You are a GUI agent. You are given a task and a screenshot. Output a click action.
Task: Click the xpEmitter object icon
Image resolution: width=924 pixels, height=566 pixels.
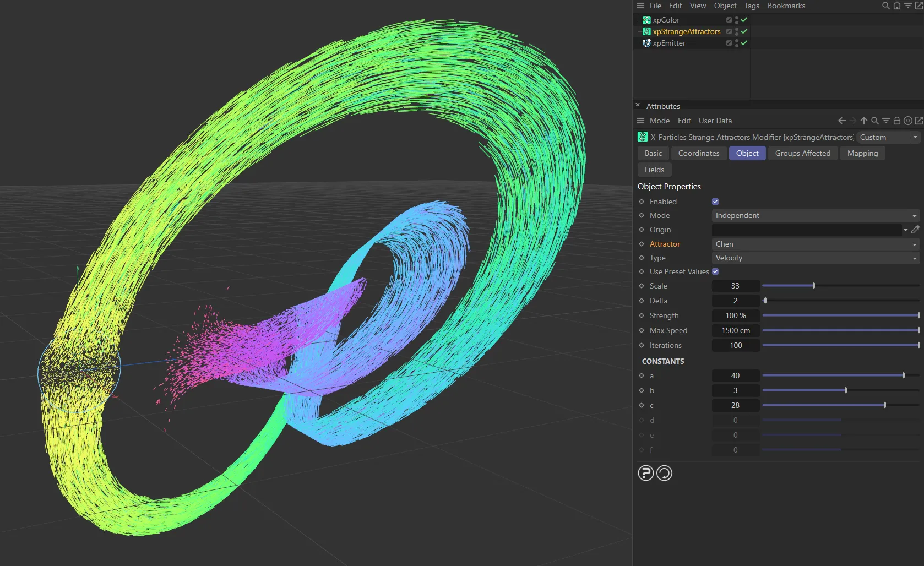pos(646,43)
